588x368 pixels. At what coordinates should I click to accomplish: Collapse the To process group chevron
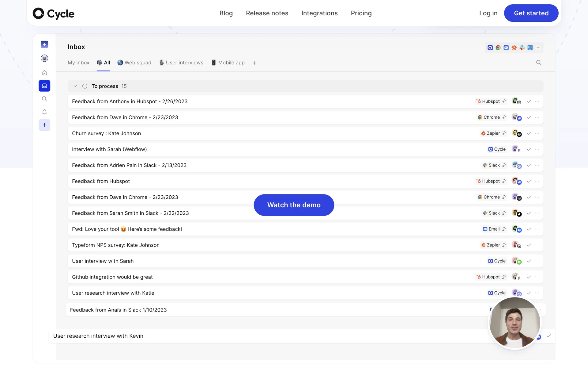click(75, 86)
